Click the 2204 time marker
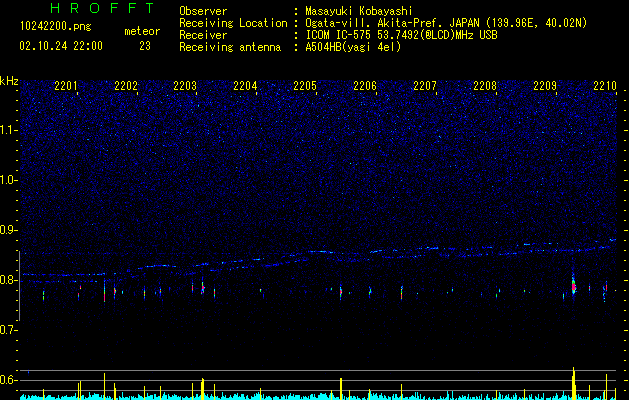This screenshot has height=400, width=629. pos(246,86)
